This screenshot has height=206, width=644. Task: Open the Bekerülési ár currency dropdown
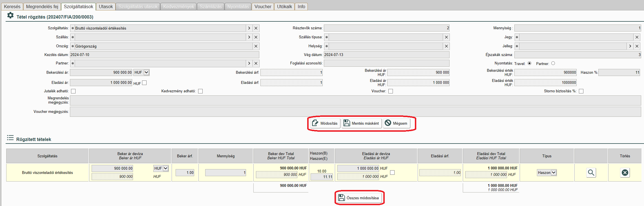coord(146,72)
